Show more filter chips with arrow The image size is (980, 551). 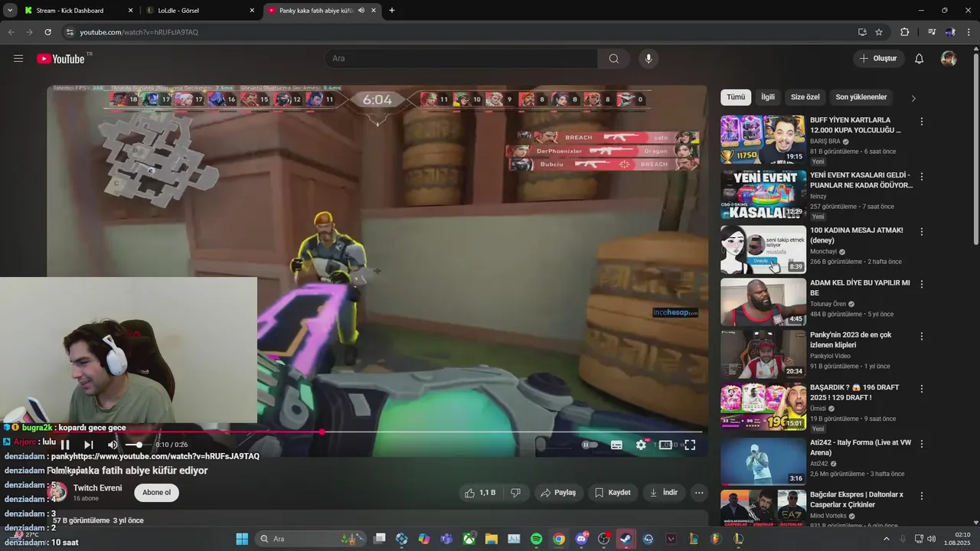click(x=913, y=98)
